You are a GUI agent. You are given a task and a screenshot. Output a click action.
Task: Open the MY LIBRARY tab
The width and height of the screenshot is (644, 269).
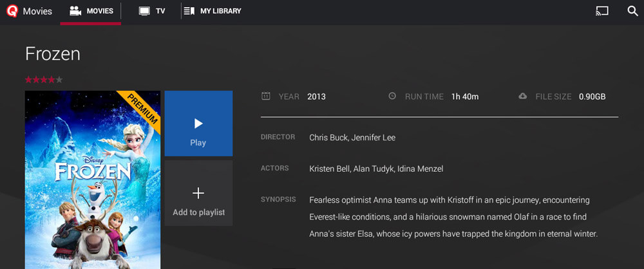213,12
